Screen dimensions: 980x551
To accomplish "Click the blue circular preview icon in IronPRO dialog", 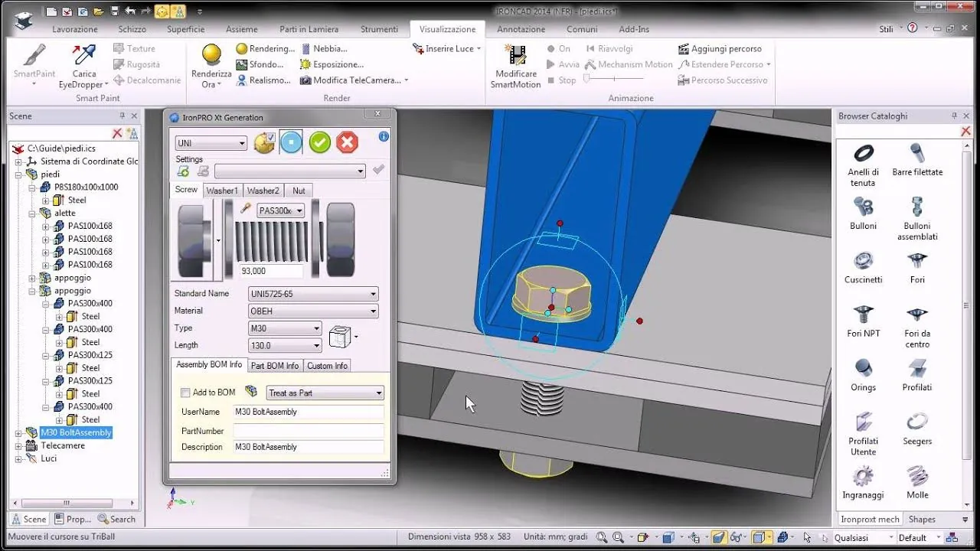I will [x=291, y=142].
